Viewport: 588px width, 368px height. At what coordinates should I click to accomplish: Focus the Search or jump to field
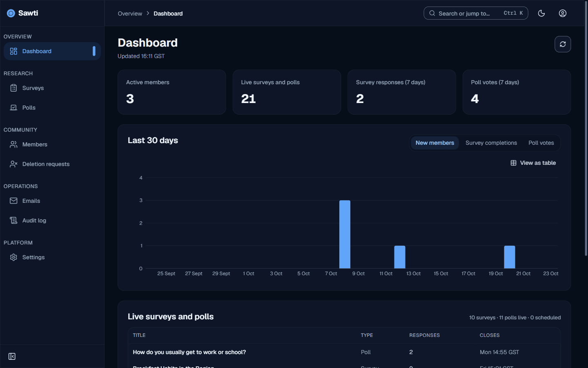pos(476,13)
